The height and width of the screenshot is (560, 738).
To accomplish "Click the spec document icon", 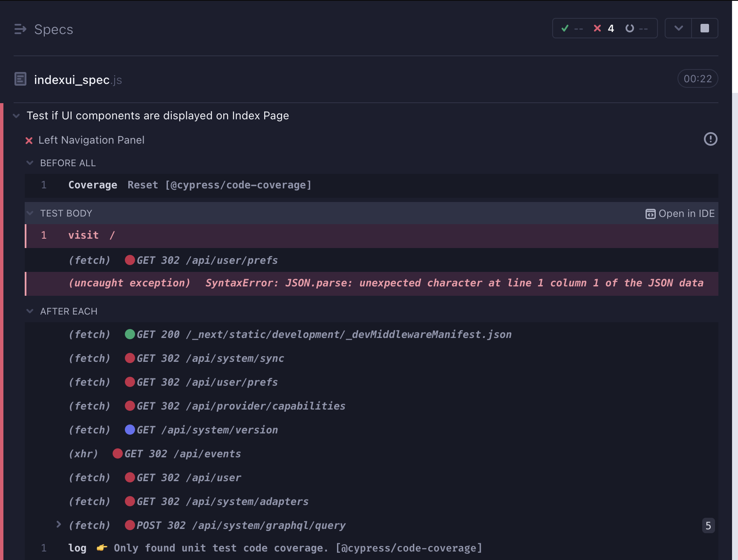I will 20,79.
